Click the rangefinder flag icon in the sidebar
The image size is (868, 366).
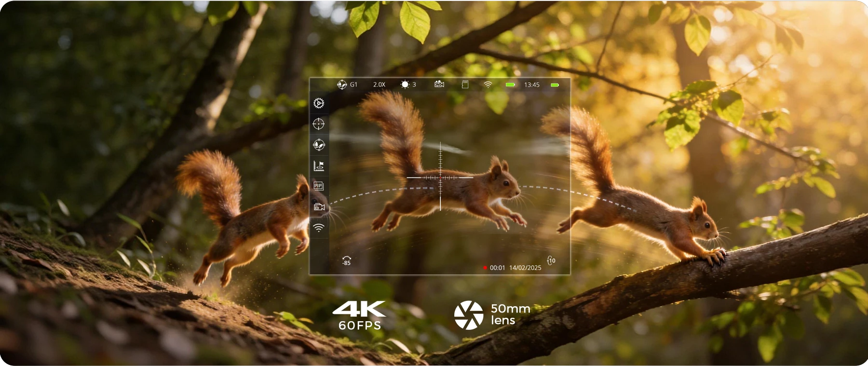pos(319,166)
